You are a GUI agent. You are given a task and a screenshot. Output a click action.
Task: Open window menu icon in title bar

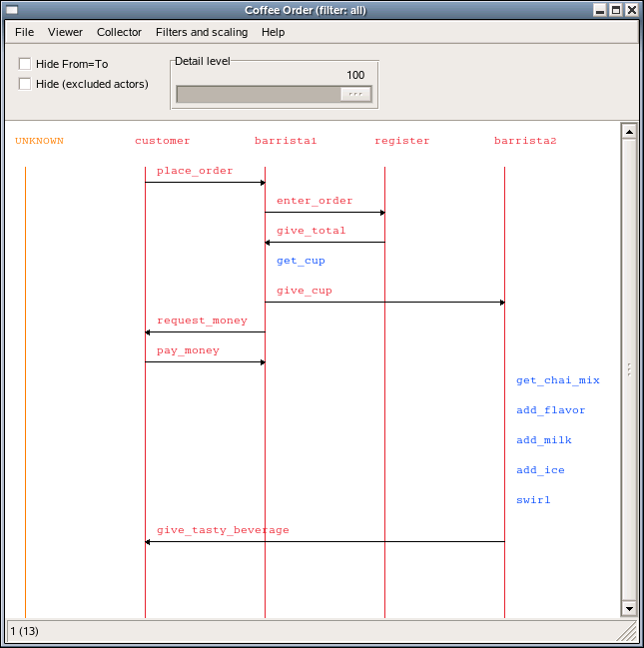(x=12, y=10)
